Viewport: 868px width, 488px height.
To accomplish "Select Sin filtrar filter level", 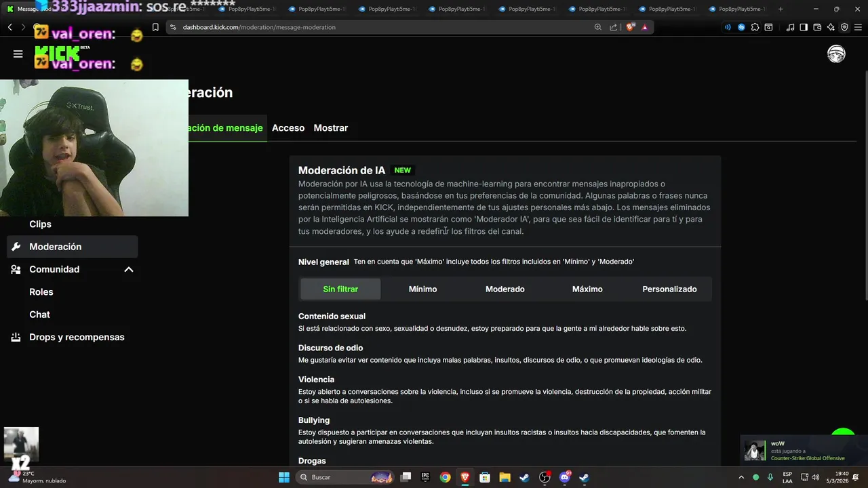I will point(340,289).
